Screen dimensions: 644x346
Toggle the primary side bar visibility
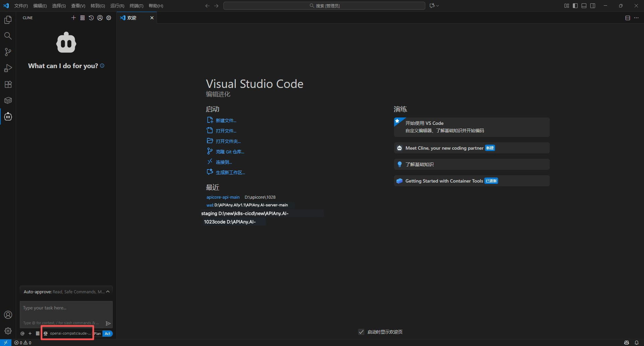pos(575,6)
